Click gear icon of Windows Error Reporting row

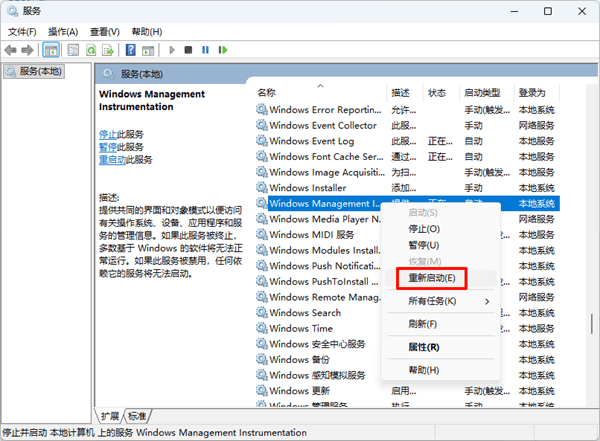point(262,109)
